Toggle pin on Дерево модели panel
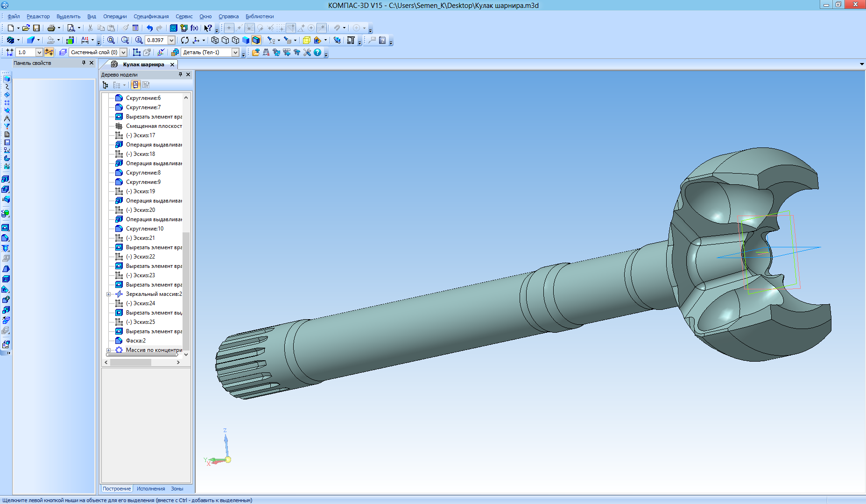Viewport: 866px width, 504px height. tap(181, 75)
